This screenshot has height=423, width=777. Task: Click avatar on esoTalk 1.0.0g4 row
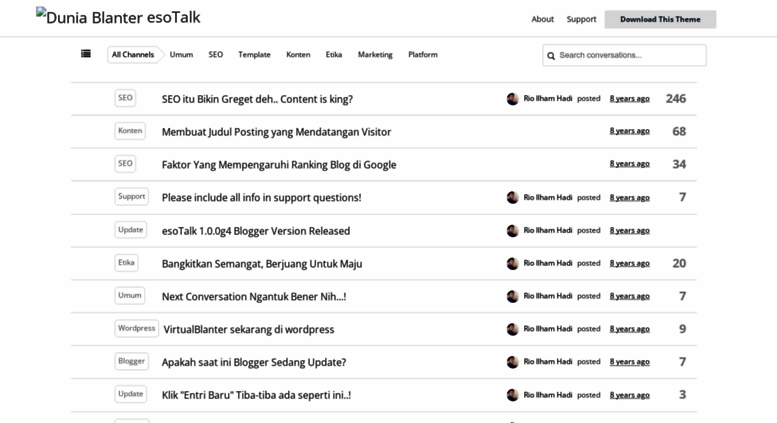(512, 231)
